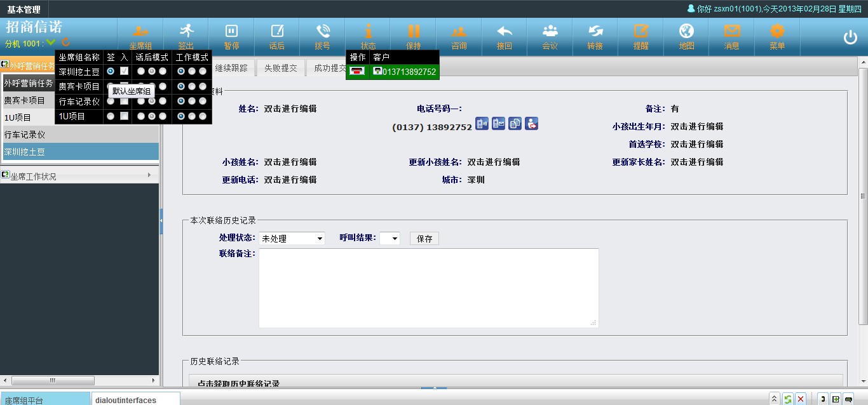Click the 转接 transfer icon

(x=595, y=36)
